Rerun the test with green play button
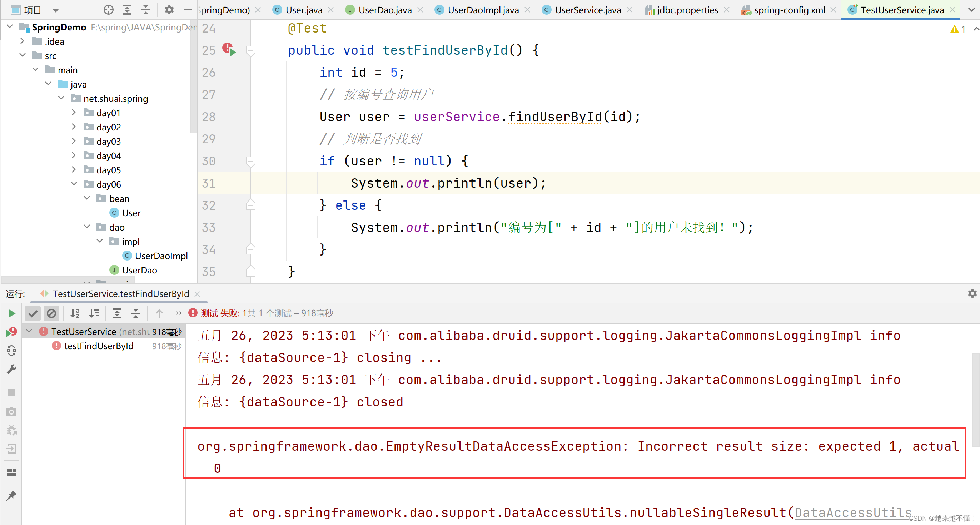Image resolution: width=980 pixels, height=525 pixels. click(x=11, y=313)
